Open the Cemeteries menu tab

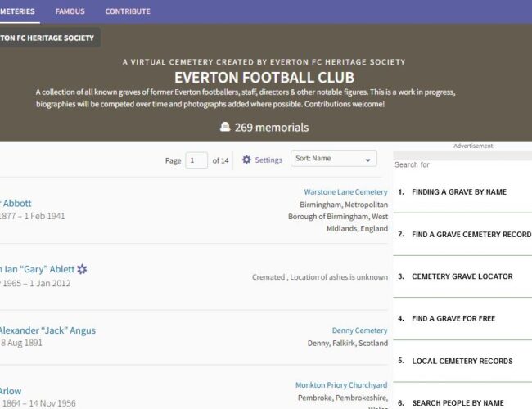[x=16, y=11]
